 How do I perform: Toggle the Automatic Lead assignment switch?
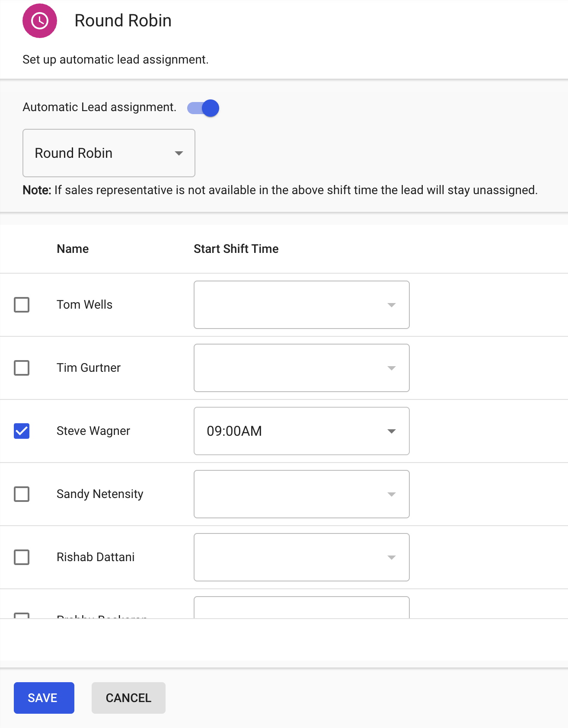click(203, 108)
